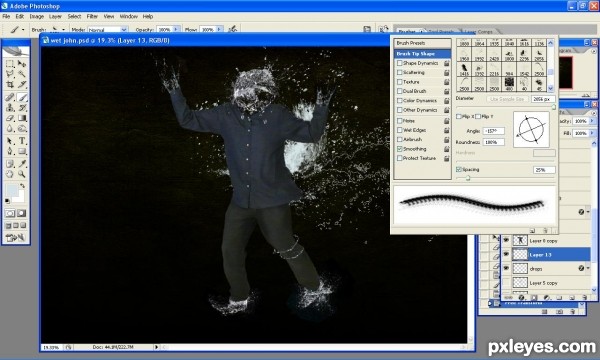The width and height of the screenshot is (600, 360).
Task: Select the Crop tool
Action: [x=10, y=84]
